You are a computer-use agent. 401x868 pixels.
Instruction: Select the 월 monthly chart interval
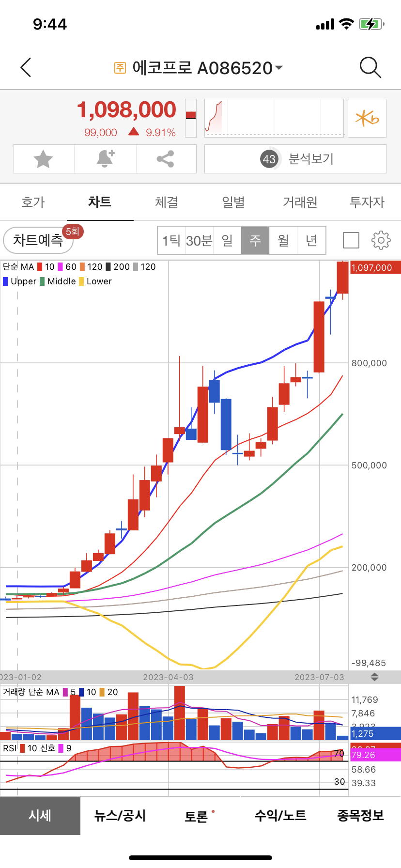point(283,240)
